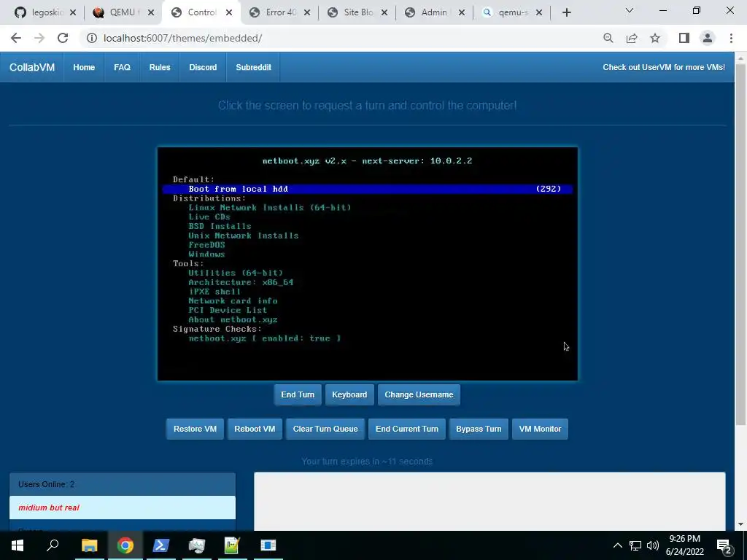Click the Change Username button
The image size is (747, 560).
pos(419,394)
